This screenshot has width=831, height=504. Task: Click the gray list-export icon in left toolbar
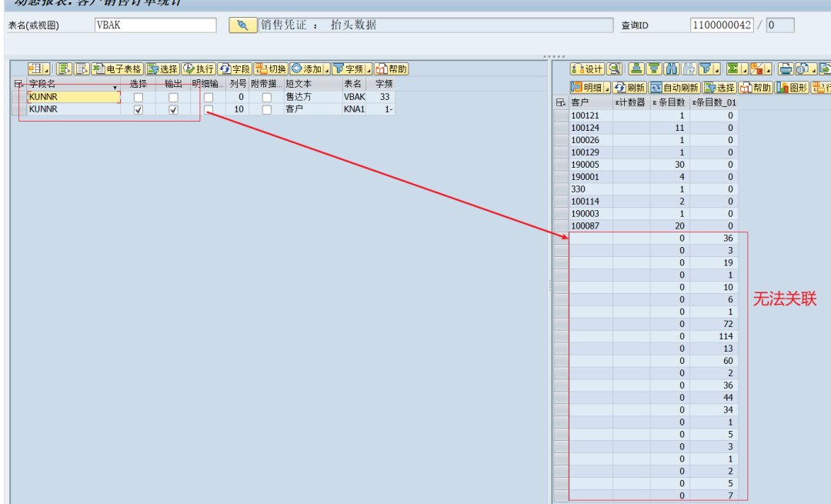click(82, 69)
